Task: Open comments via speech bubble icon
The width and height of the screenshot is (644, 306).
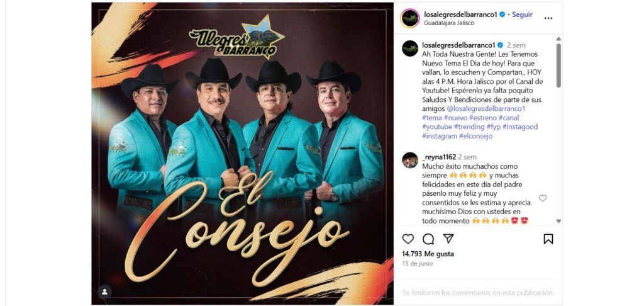Action: pyautogui.click(x=428, y=239)
